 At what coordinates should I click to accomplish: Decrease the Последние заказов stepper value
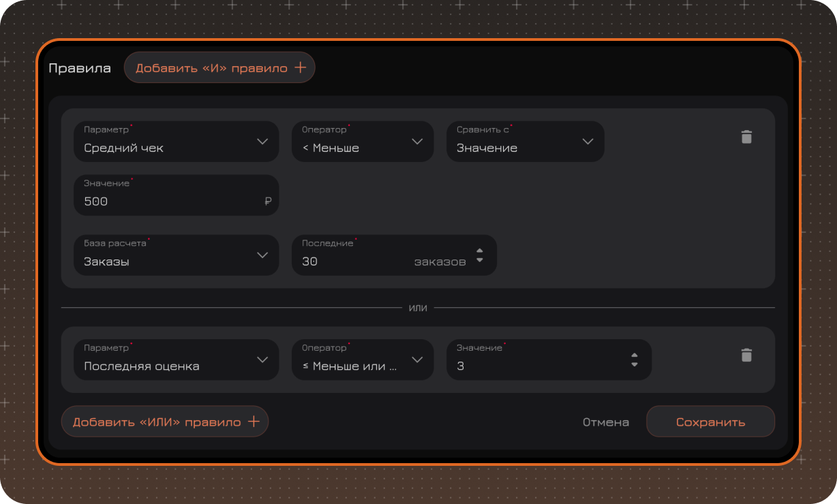pos(479,260)
